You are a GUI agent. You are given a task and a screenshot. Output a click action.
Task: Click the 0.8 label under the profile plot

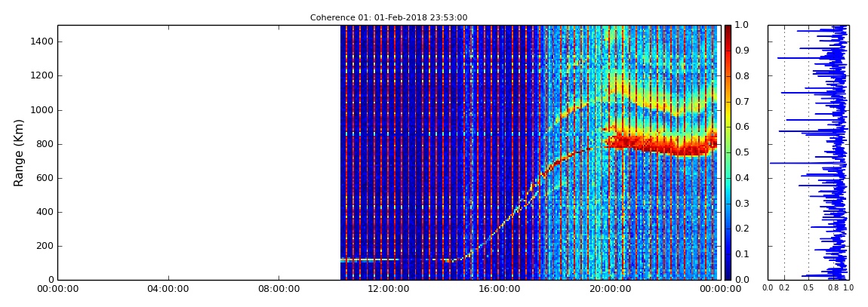[834, 288]
